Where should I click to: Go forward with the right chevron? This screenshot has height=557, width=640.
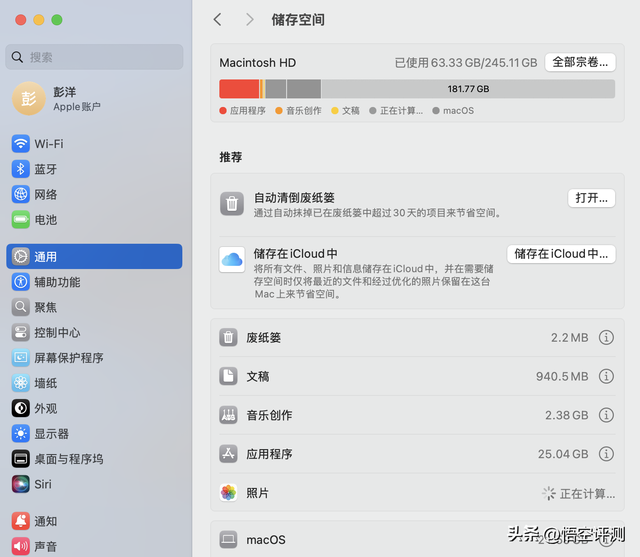[x=250, y=20]
